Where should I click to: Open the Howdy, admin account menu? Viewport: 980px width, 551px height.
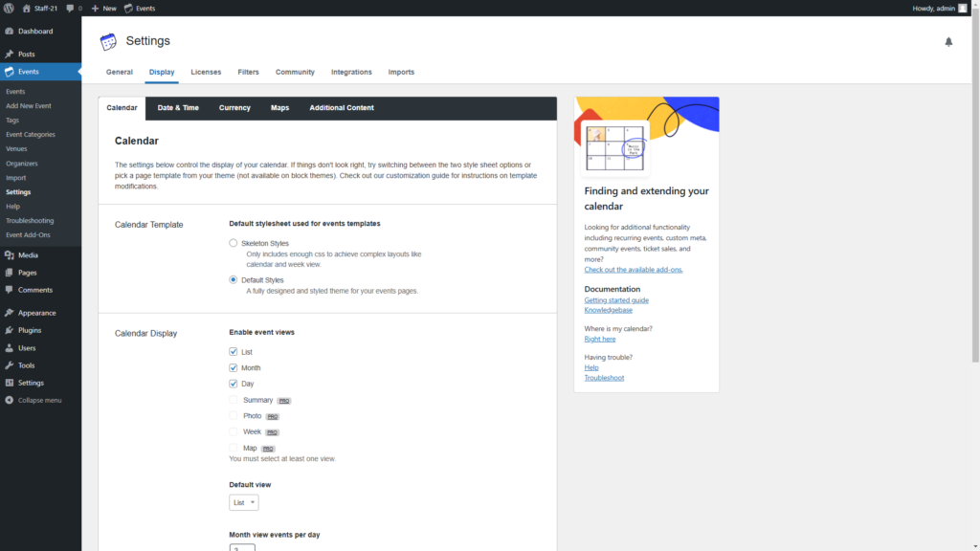(939, 8)
